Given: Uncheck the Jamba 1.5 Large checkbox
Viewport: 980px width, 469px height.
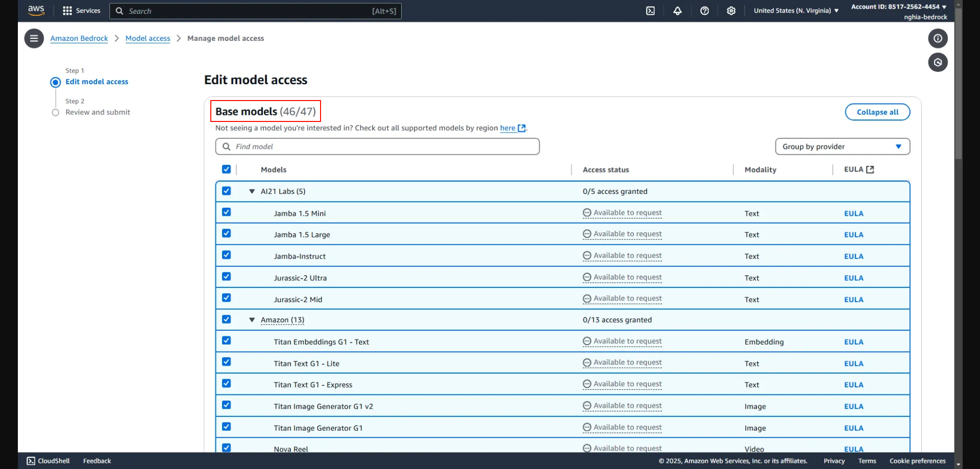Looking at the screenshot, I should click(x=227, y=234).
